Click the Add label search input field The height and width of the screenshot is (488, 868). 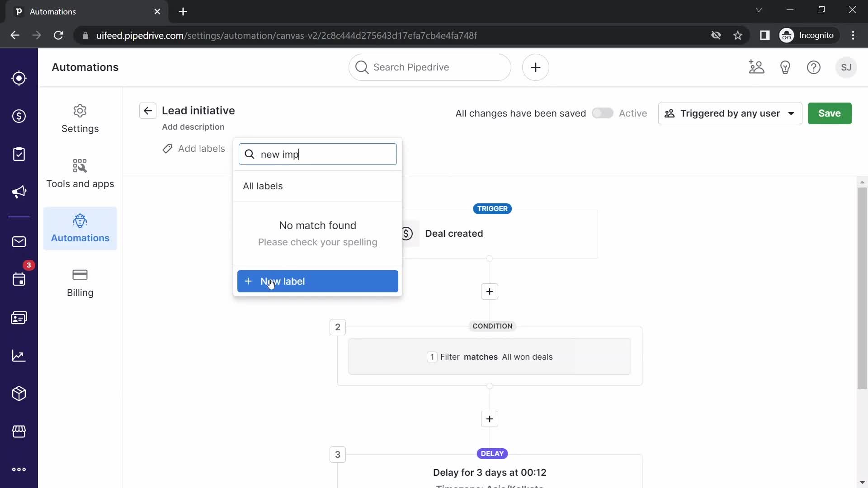pyautogui.click(x=319, y=155)
